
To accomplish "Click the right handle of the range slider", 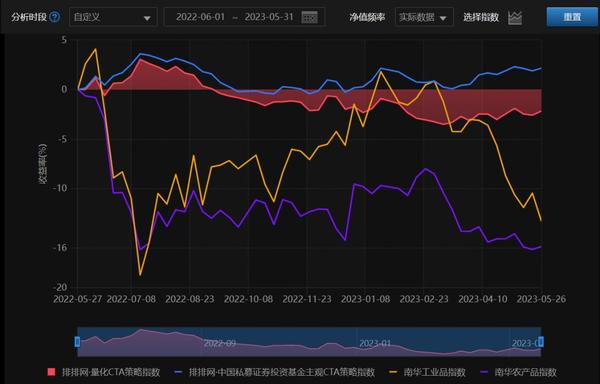I will [x=541, y=342].
